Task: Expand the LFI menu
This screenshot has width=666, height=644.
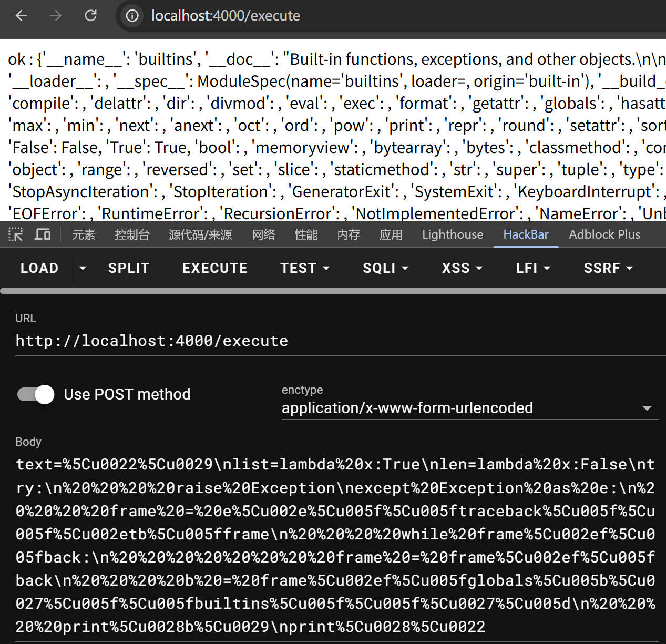Action: (533, 268)
